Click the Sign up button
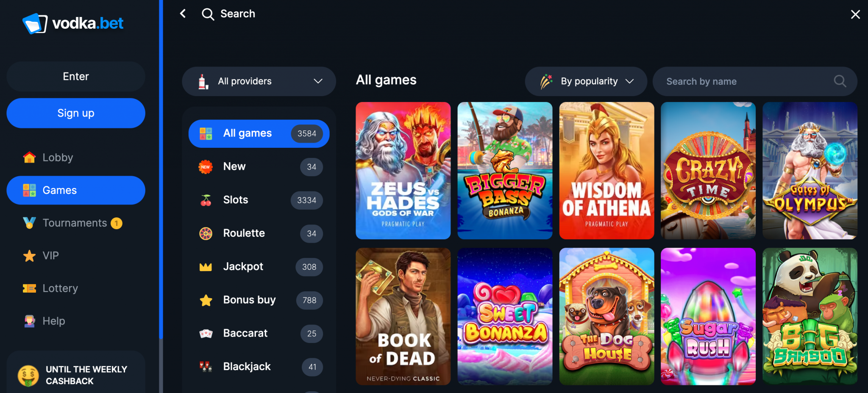Screen dimensions: 868x393 (x=76, y=113)
